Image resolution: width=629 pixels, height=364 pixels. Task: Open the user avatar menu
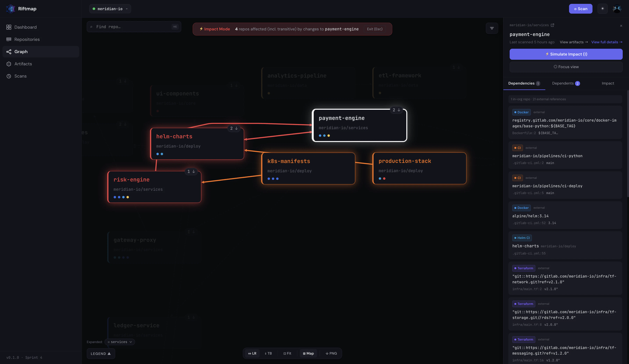click(617, 9)
